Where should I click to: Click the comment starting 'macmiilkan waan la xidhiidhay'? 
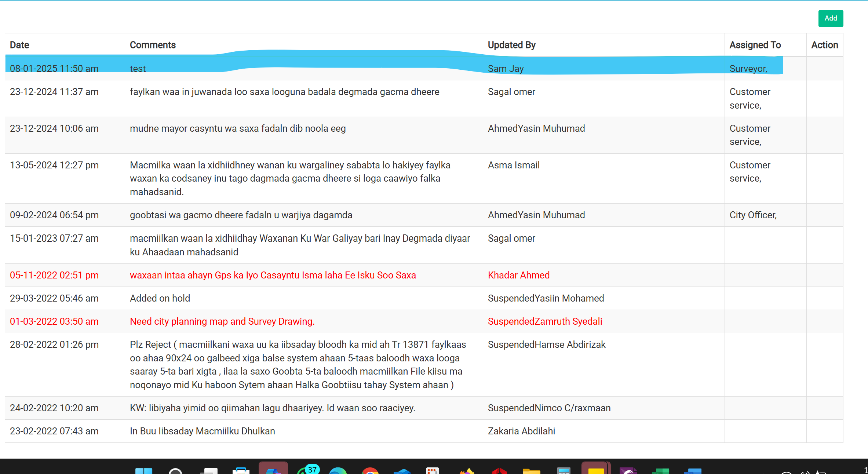coord(300,245)
